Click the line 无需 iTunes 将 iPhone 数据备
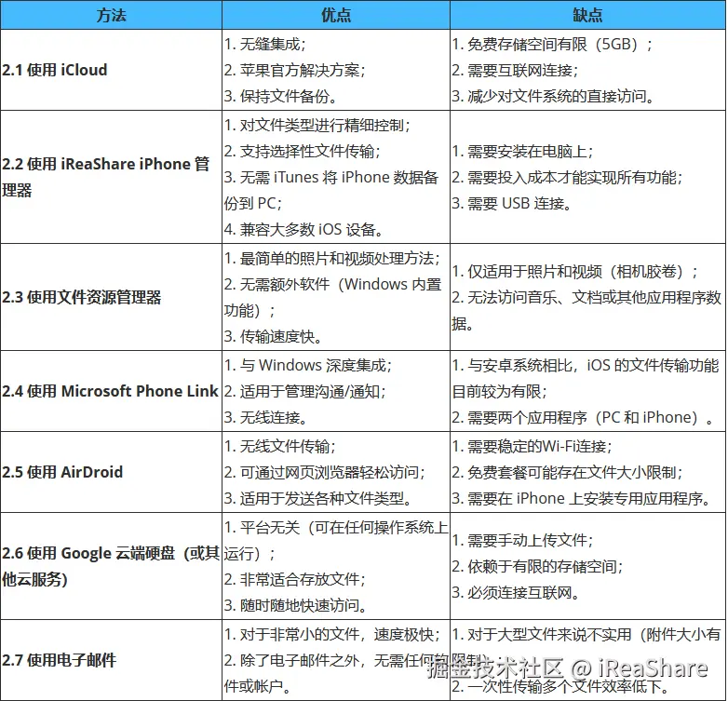This screenshot has height=701, width=728. tap(331, 177)
